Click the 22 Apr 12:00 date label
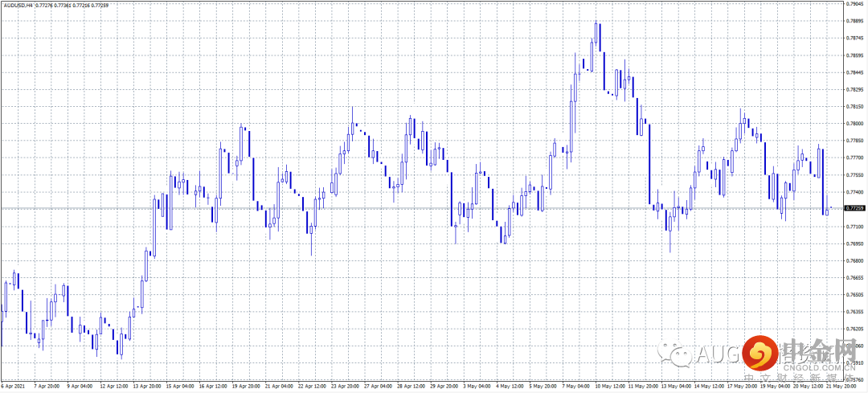Viewport: 868px width, 393px height. pos(313,385)
